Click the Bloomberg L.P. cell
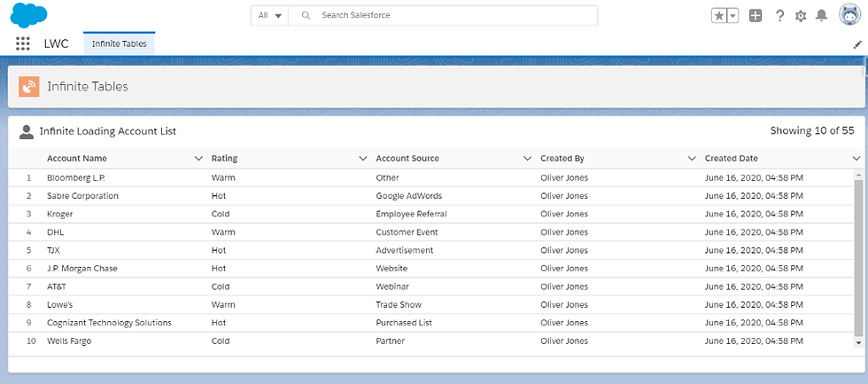Image resolution: width=868 pixels, height=384 pixels. pyautogui.click(x=76, y=178)
